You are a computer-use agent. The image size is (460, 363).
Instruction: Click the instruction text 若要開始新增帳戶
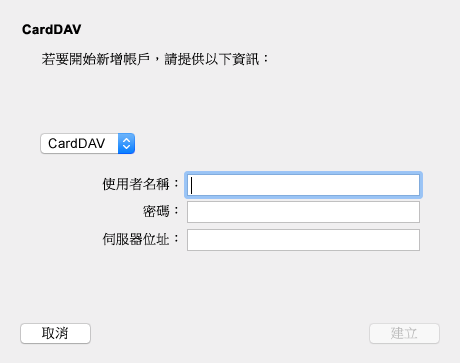96,59
